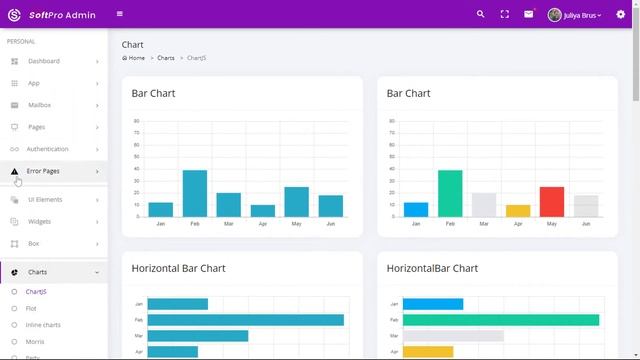
Task: Click the SoftPro Admin title text
Action: [x=62, y=15]
